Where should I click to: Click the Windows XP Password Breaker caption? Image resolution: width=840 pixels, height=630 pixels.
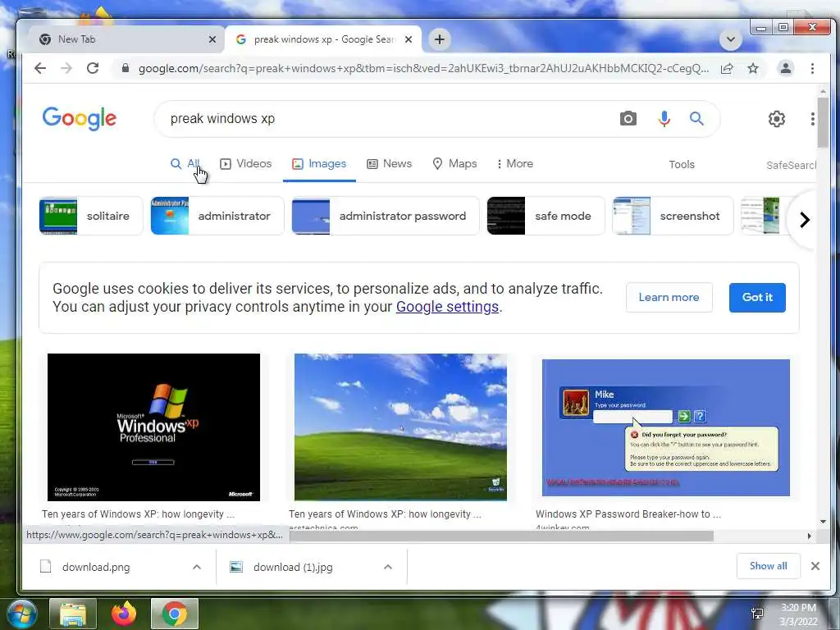pyautogui.click(x=628, y=514)
